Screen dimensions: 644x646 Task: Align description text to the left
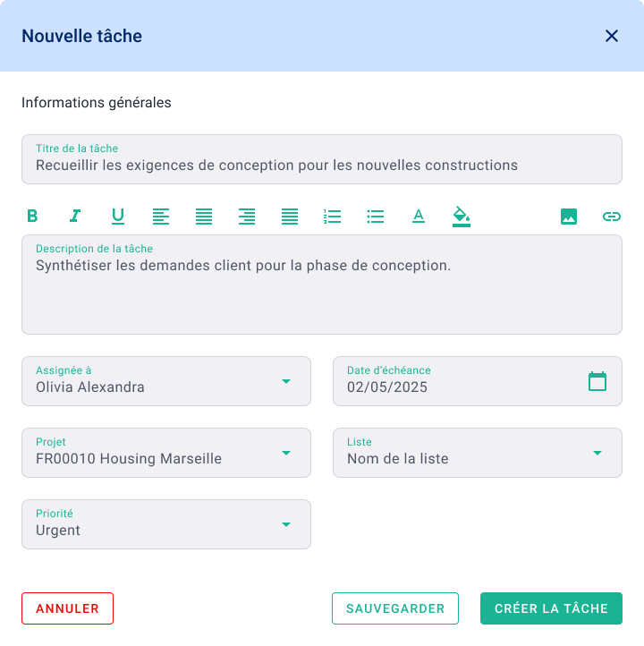[161, 216]
